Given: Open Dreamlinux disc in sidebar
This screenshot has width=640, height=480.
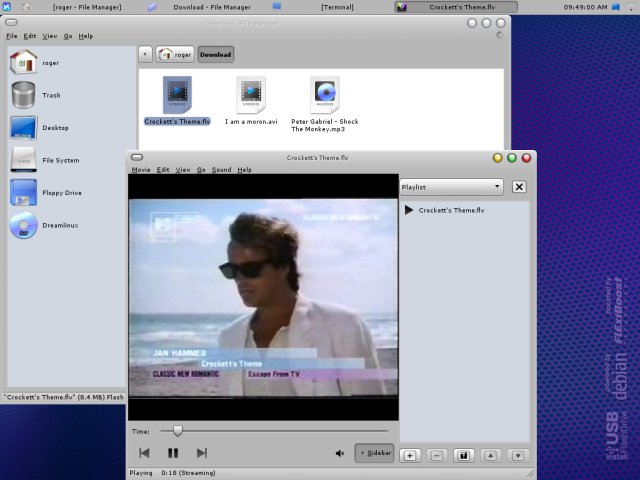Looking at the screenshot, I should 44,225.
